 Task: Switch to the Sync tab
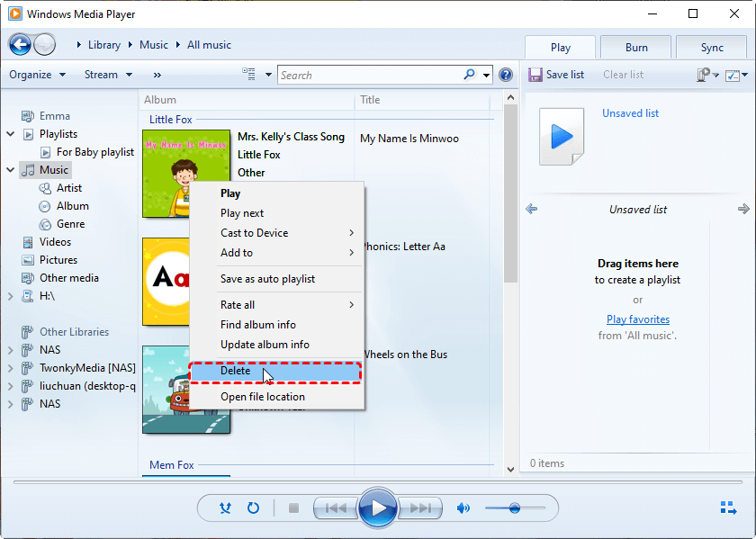pyautogui.click(x=712, y=48)
